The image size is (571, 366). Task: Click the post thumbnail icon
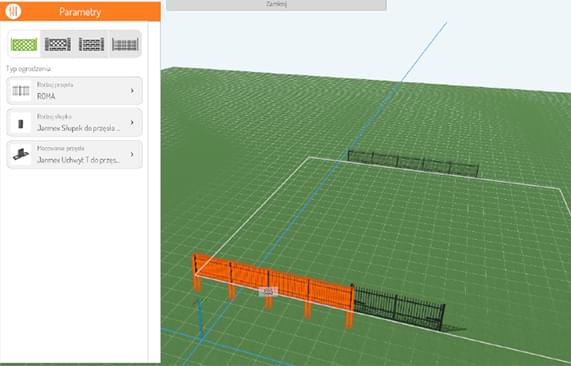point(21,124)
